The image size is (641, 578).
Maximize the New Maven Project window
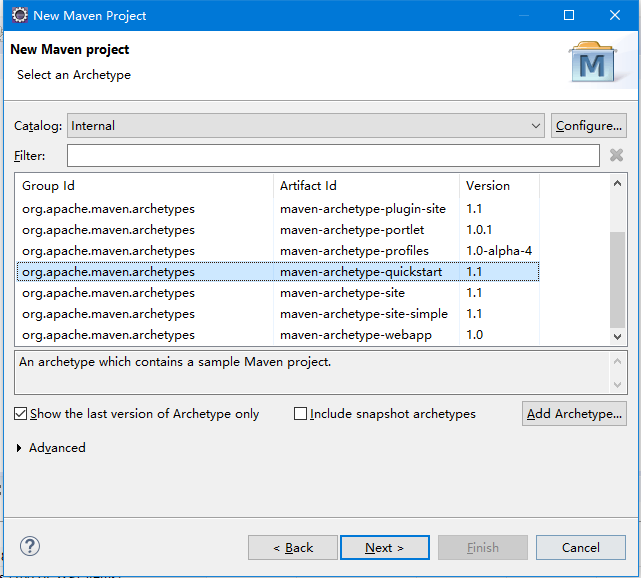[568, 15]
